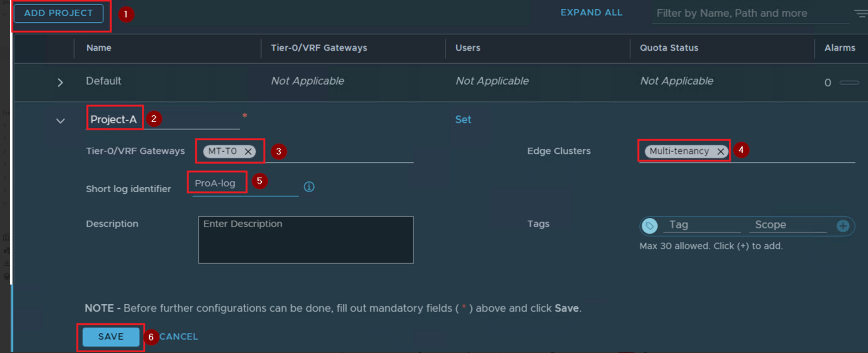The height and width of the screenshot is (353, 868).
Task: Click the Short log identifier info icon
Action: pos(309,187)
